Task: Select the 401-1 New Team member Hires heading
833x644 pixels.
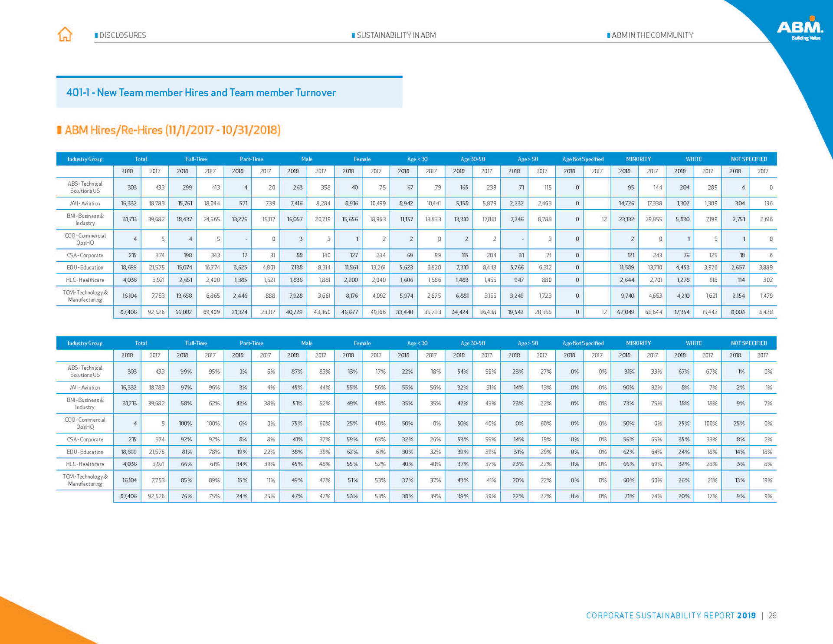Action: [201, 92]
